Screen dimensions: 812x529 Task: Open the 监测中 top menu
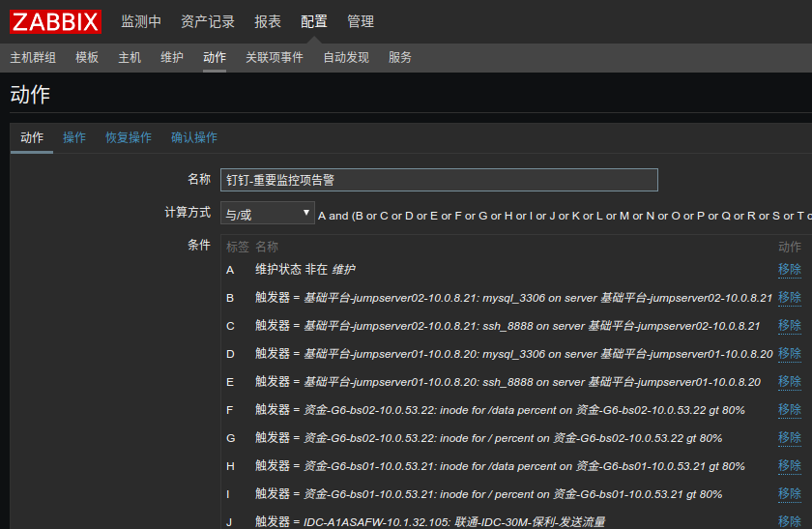(141, 22)
